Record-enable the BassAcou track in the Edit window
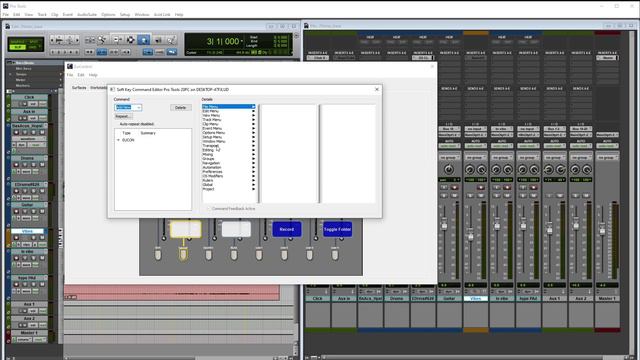This screenshot has height=360, width=640. coord(16,132)
